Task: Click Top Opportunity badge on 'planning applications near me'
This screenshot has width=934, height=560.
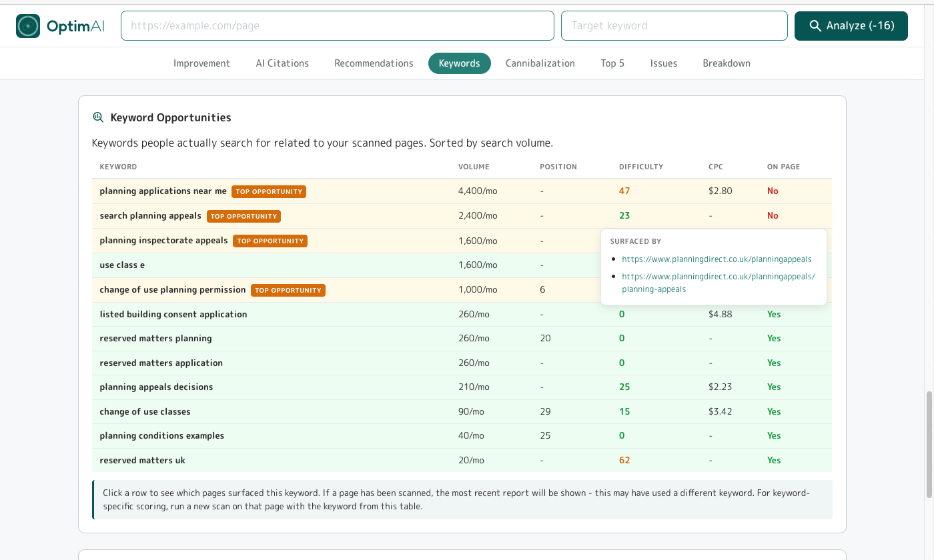Action: (x=269, y=191)
